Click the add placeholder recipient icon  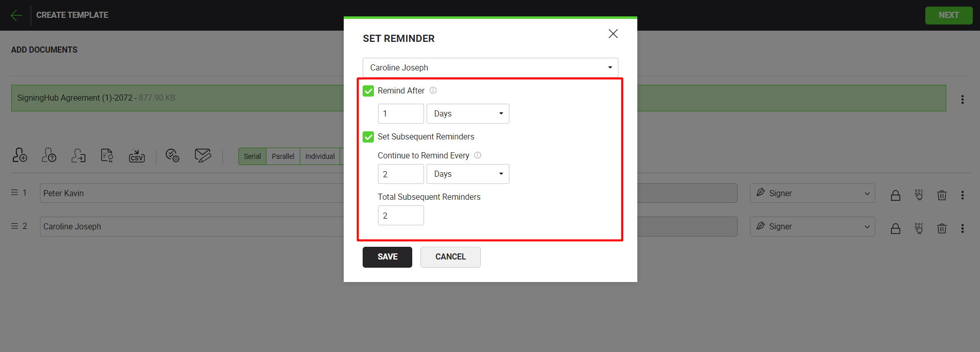[49, 155]
